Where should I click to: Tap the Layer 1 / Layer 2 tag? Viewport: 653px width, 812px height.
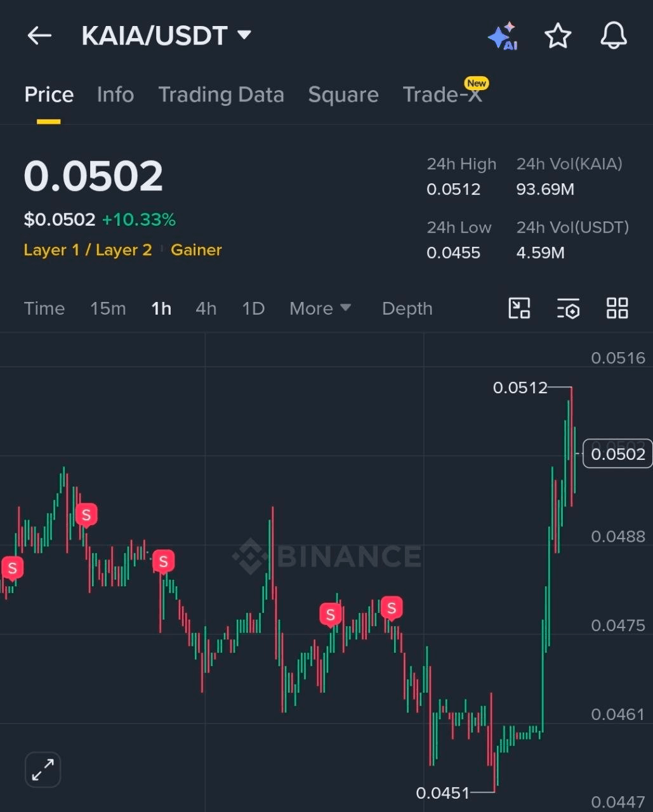coord(88,250)
